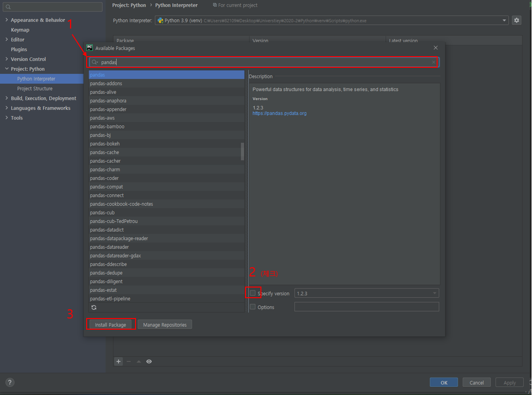Expand the Tools settings node
This screenshot has width=532, height=395.
tap(6, 118)
